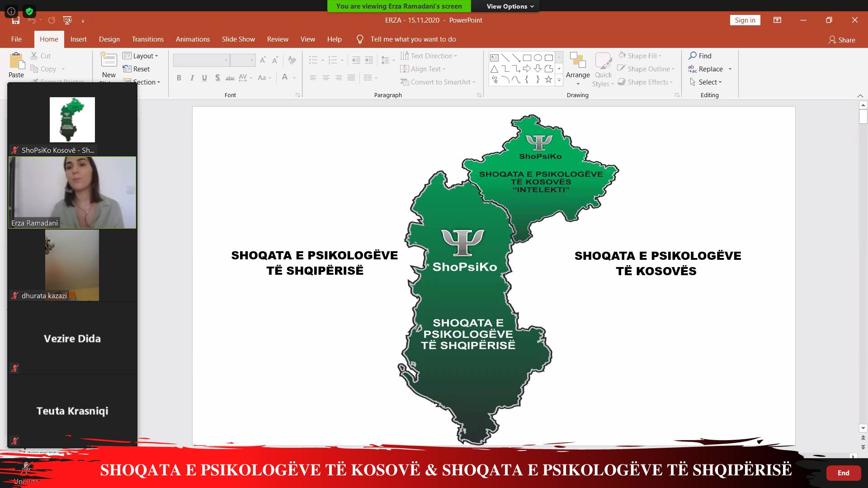
Task: Toggle Align Left paragraph alignment
Action: (x=313, y=78)
